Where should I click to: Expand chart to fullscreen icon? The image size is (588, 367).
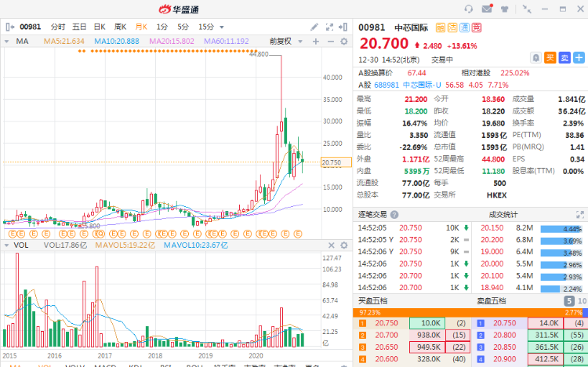329,27
